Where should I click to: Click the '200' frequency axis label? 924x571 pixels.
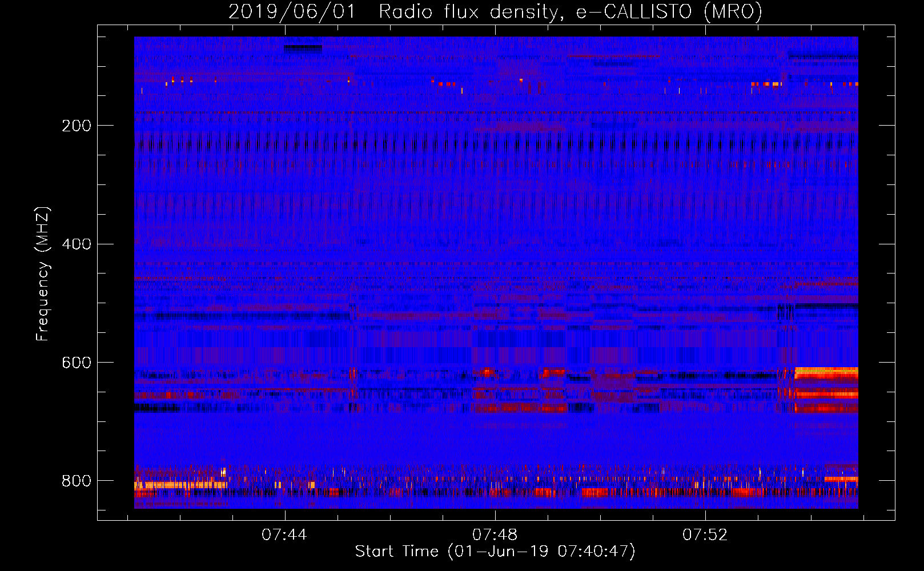click(x=77, y=126)
